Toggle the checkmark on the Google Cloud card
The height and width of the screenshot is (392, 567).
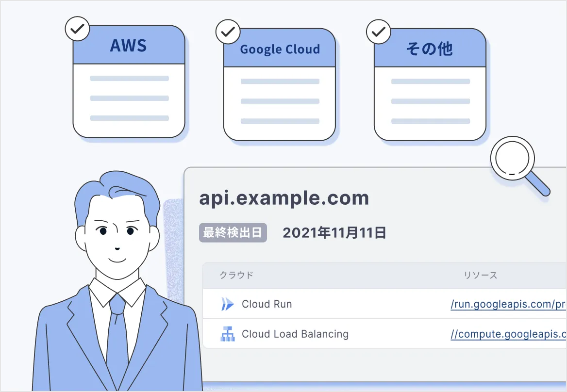pyautogui.click(x=228, y=32)
